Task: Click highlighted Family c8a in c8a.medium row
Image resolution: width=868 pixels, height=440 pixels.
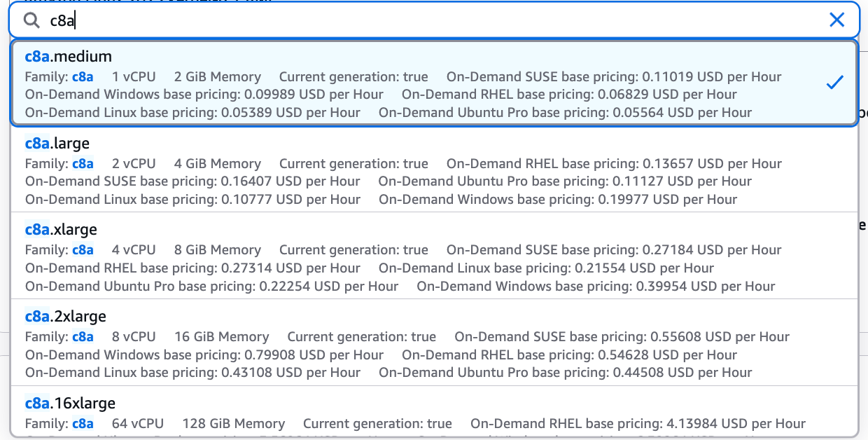Action: 83,77
